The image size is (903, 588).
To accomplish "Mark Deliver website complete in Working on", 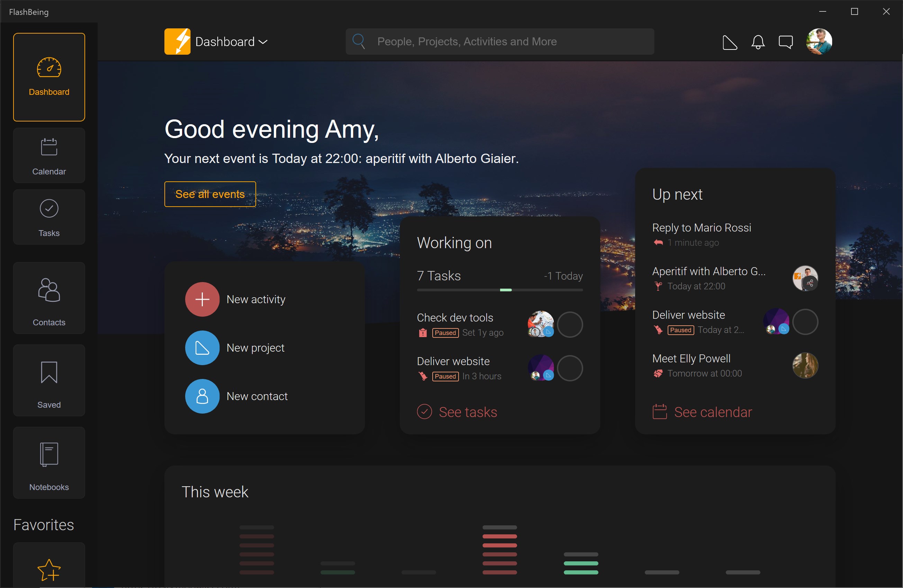I will click(x=569, y=368).
